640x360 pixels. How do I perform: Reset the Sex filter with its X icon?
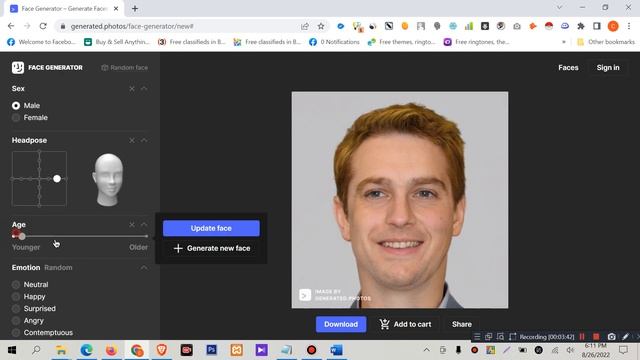[x=132, y=89]
